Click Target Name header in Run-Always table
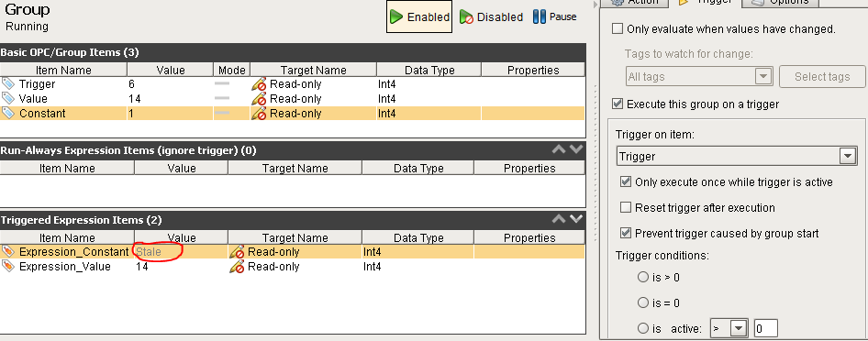The width and height of the screenshot is (868, 341). click(x=295, y=168)
